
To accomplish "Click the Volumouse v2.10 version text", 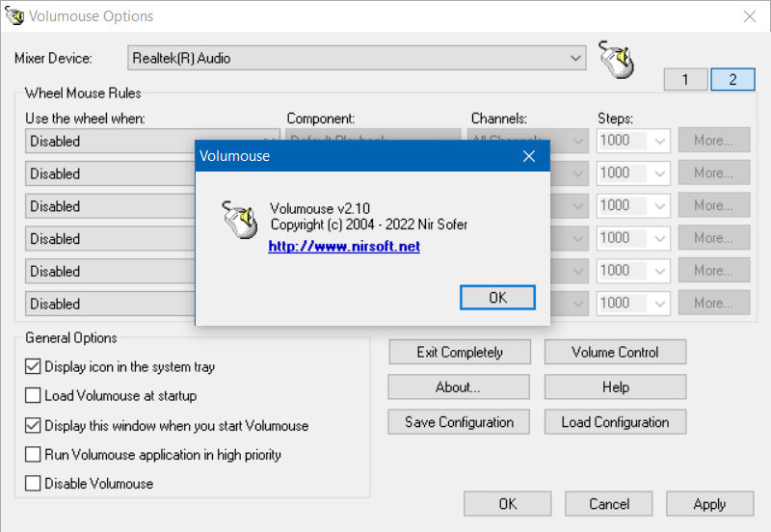I will point(320,208).
